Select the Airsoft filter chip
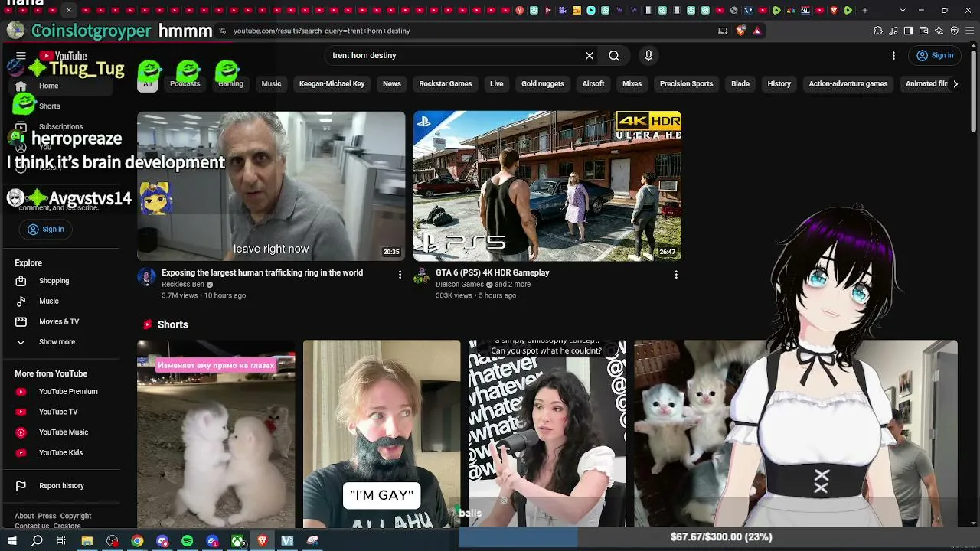The width and height of the screenshot is (980, 551). click(x=593, y=83)
